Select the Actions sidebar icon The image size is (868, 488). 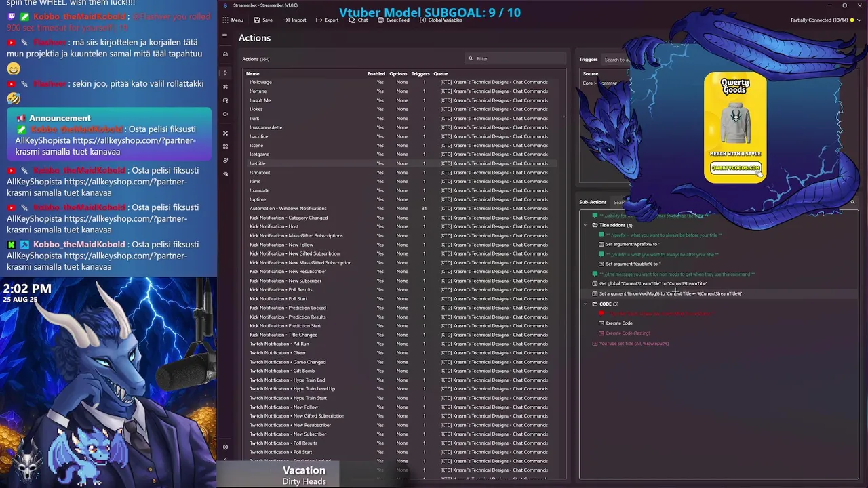(x=225, y=73)
